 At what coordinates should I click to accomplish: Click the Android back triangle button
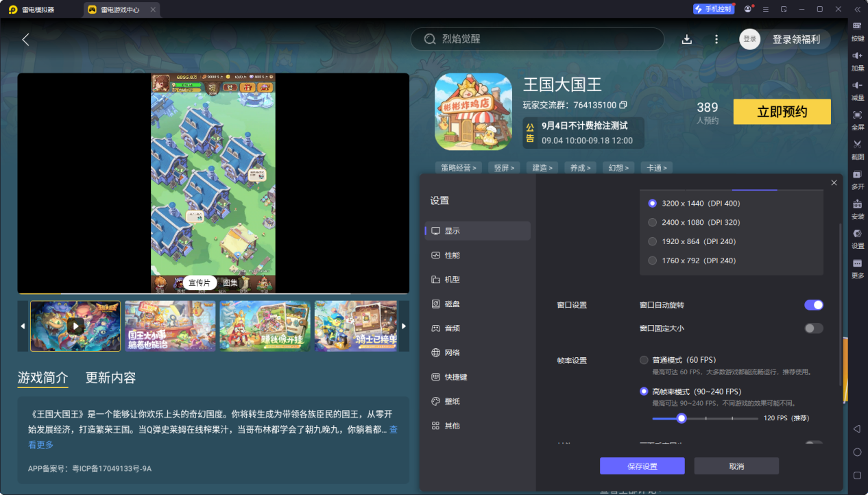(x=857, y=428)
